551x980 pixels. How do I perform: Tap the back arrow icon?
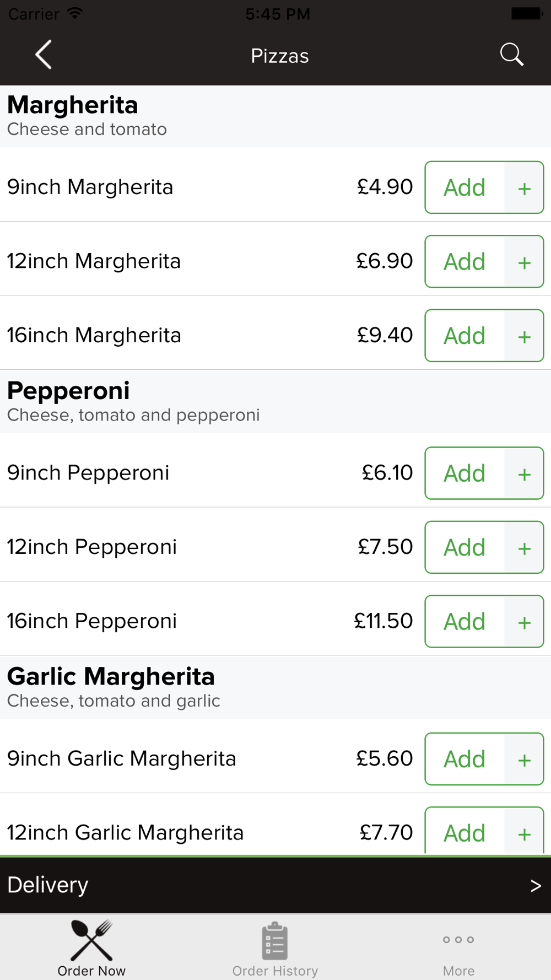click(x=44, y=55)
